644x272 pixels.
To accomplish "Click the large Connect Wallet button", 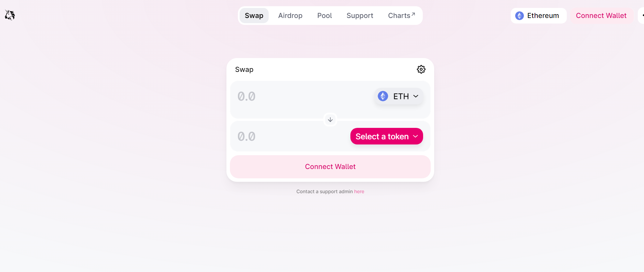I will tap(330, 167).
